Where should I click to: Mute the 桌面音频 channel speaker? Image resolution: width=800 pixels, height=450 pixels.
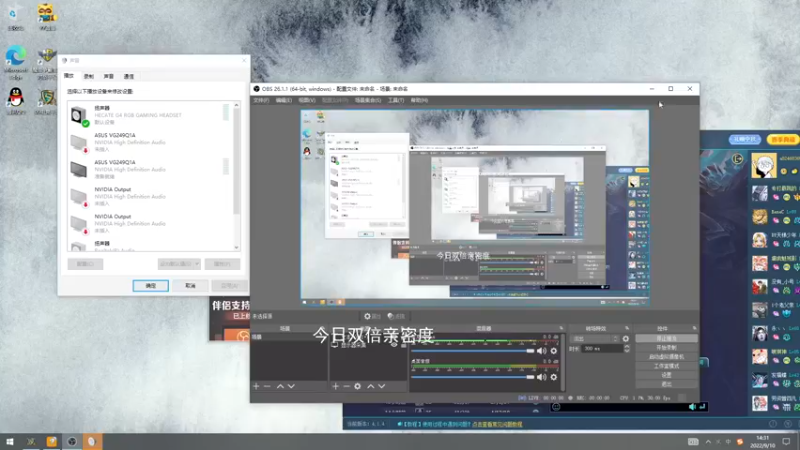pos(541,377)
